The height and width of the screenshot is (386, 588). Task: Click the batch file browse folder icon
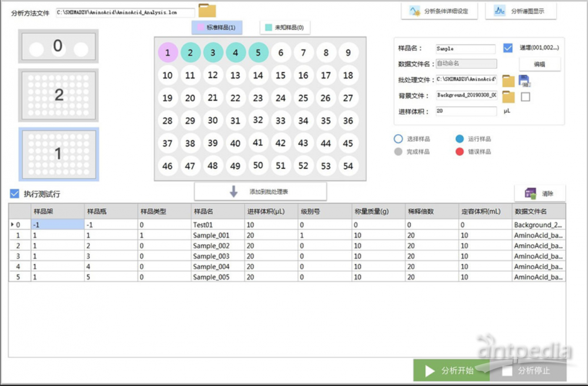coord(508,81)
